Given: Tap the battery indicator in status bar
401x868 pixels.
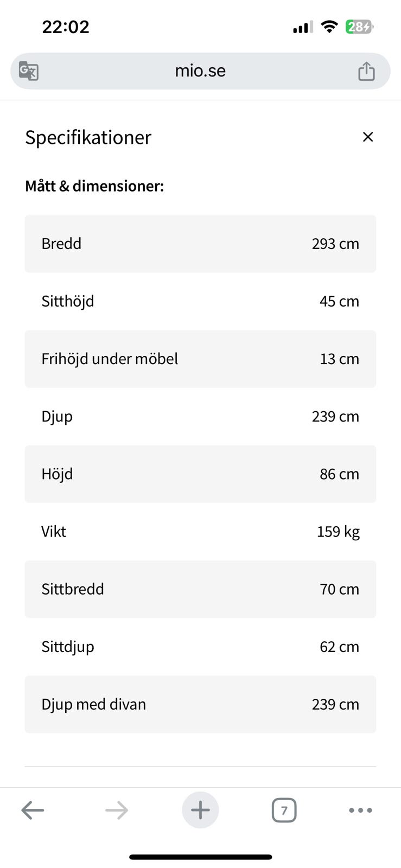Looking at the screenshot, I should click(x=359, y=27).
